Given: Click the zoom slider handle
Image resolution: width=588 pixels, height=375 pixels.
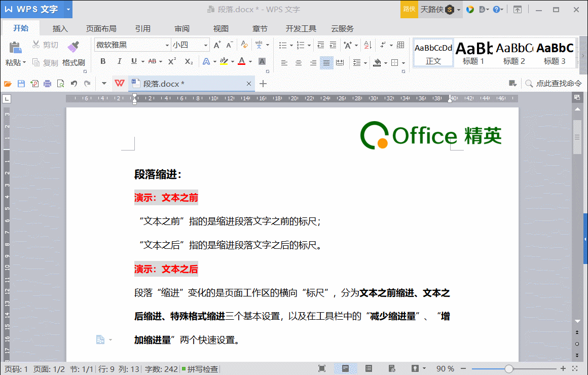Looking at the screenshot, I should click(x=509, y=369).
